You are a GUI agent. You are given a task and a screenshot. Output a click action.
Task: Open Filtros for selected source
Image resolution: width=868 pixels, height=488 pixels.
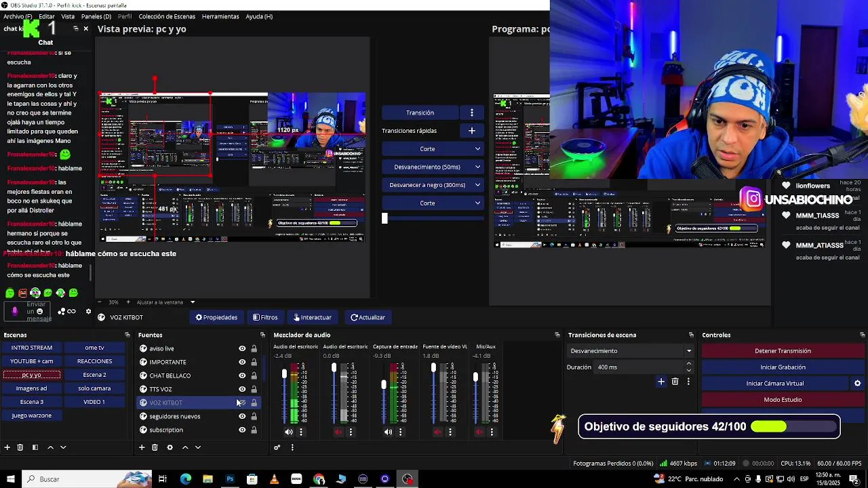point(265,317)
